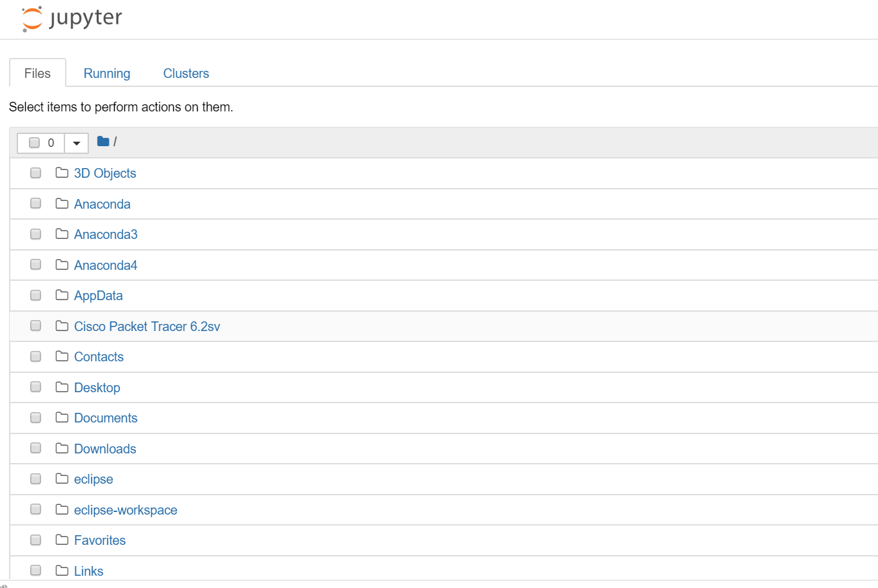This screenshot has width=878, height=588.
Task: Open the Anaconda folder link
Action: tap(102, 204)
